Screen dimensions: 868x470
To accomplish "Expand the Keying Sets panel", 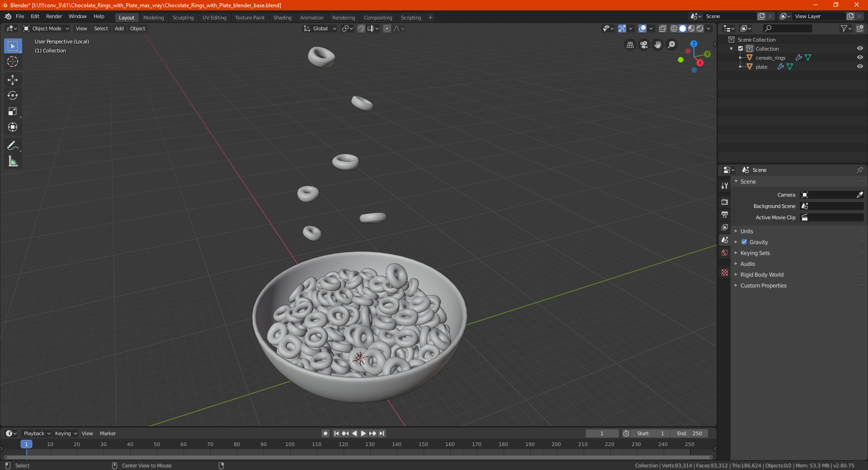I will point(755,253).
